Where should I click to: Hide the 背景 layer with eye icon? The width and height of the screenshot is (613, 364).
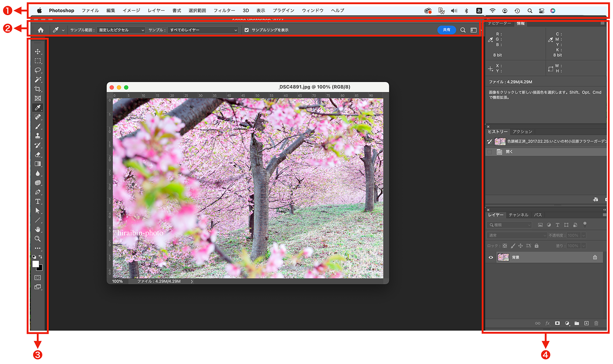point(491,257)
